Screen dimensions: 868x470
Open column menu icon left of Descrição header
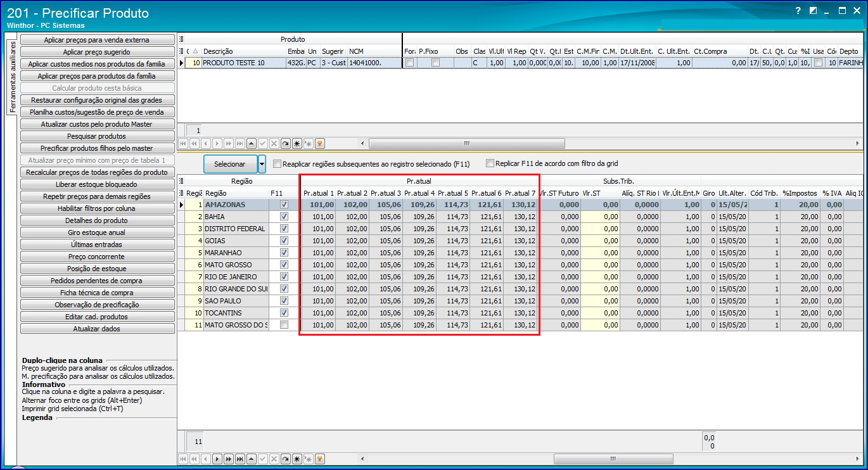click(182, 51)
